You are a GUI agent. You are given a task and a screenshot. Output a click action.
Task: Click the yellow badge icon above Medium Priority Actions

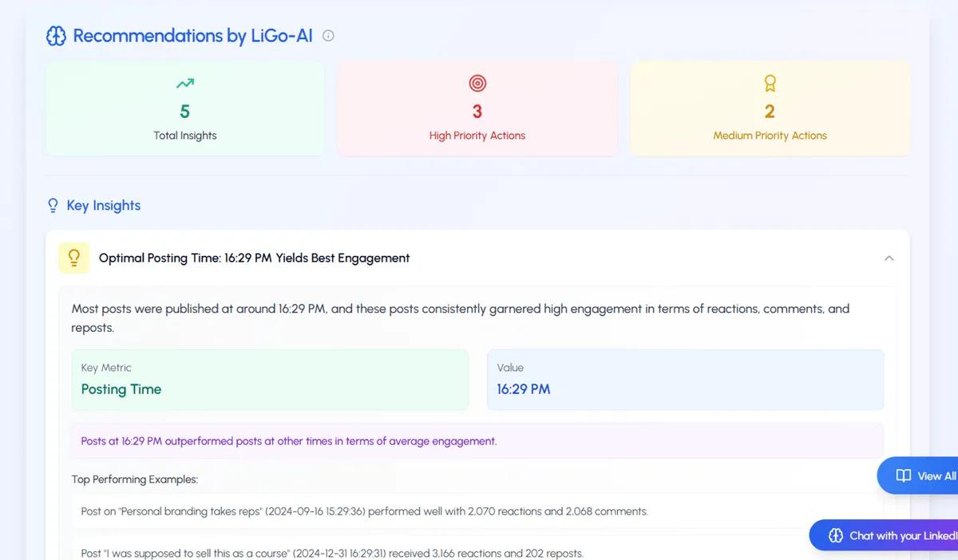(770, 82)
